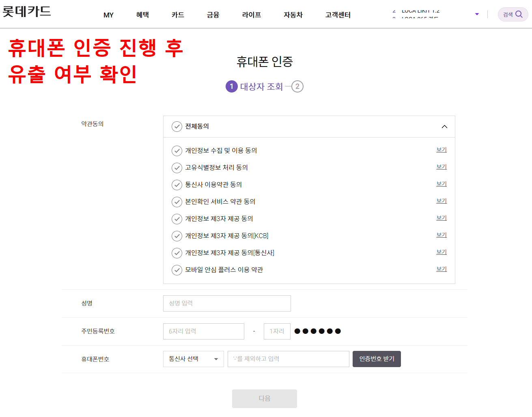Screen dimensions: 532x417
Task: Click the 성명 입력 name field
Action: pyautogui.click(x=226, y=303)
